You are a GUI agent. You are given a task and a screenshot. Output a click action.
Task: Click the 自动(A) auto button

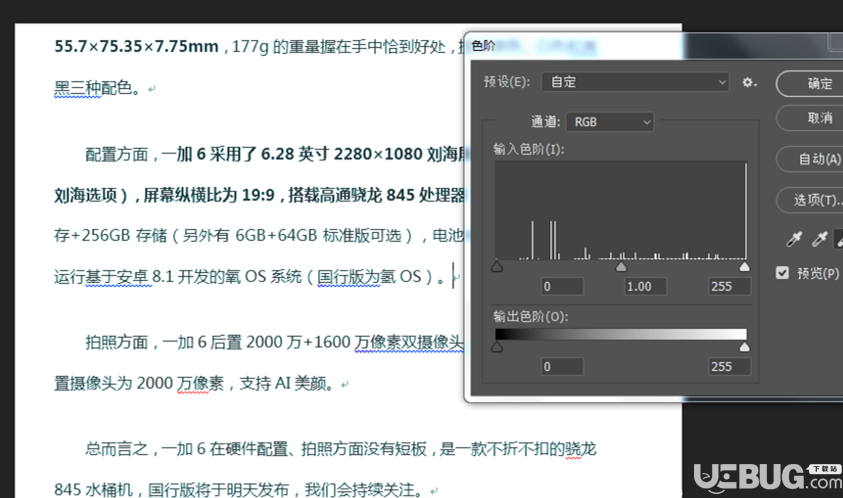click(810, 159)
